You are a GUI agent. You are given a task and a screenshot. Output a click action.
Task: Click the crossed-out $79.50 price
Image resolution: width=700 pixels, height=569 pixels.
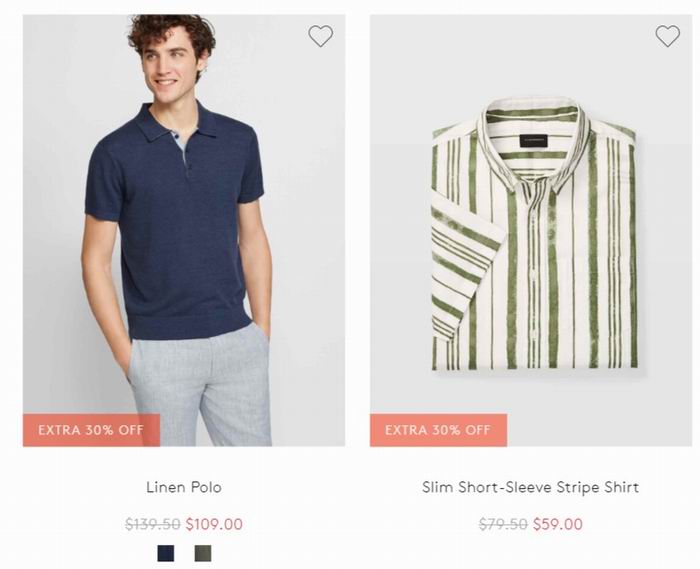point(503,524)
